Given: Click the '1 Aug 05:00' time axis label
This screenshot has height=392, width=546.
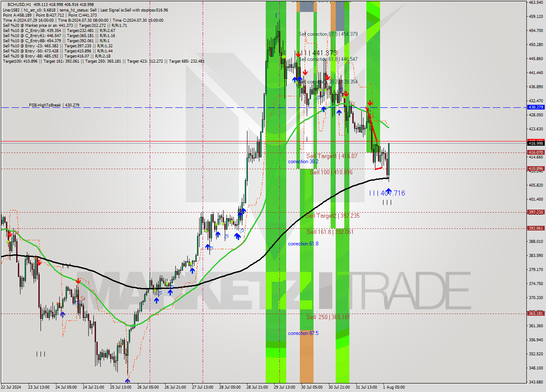Looking at the screenshot, I should point(394,387).
